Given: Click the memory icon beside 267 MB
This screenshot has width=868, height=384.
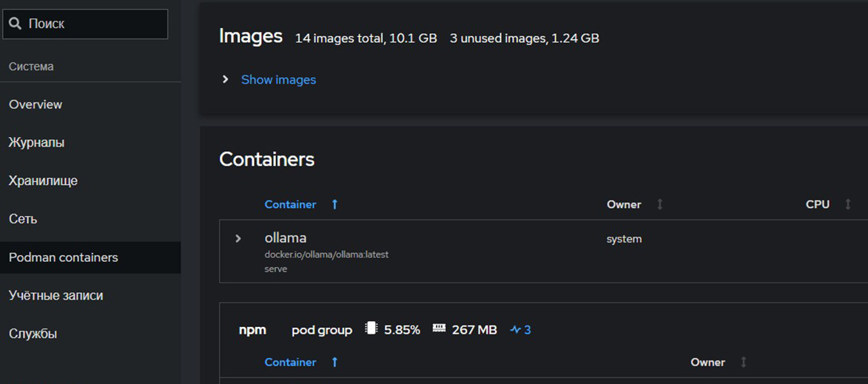Looking at the screenshot, I should pos(439,329).
